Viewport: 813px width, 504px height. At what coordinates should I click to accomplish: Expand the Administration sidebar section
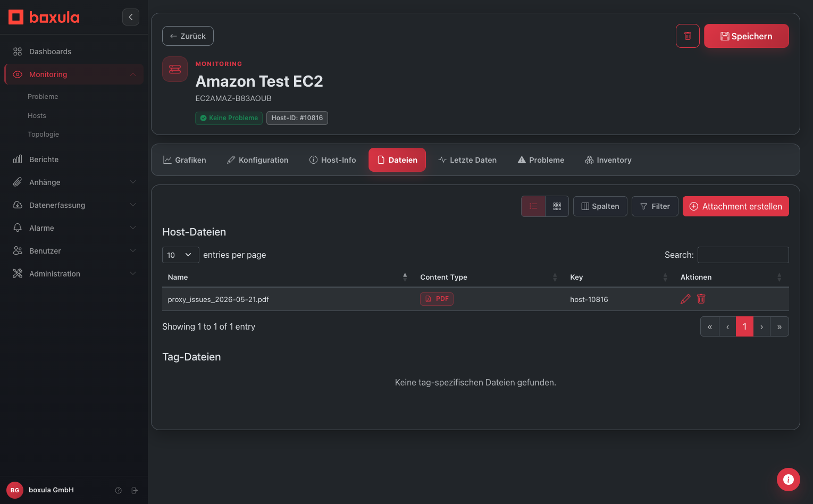click(x=74, y=274)
